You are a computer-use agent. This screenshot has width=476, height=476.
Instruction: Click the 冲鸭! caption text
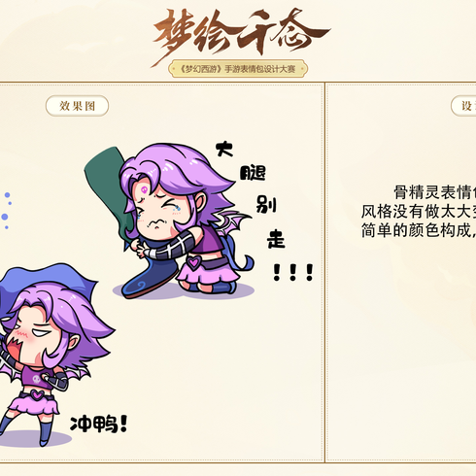[99, 424]
